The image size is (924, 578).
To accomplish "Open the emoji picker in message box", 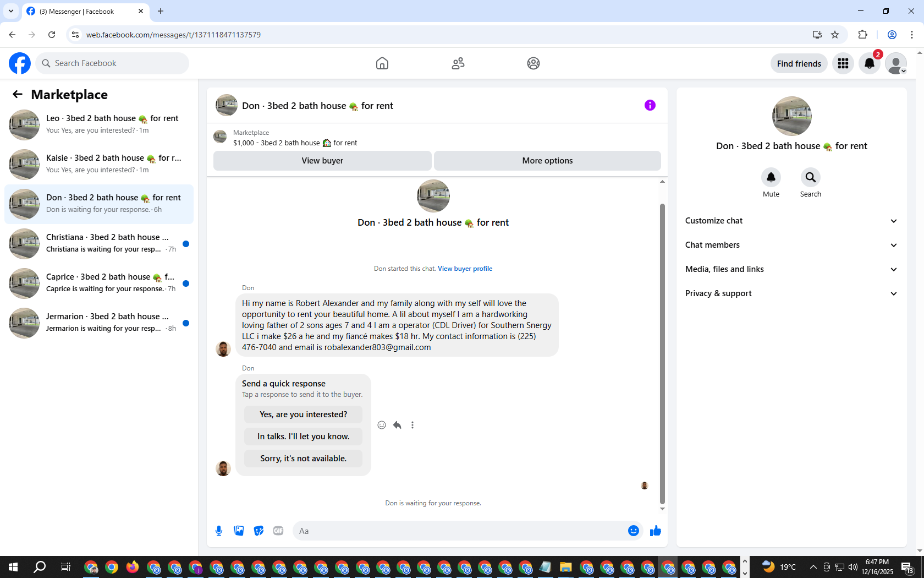I will [x=634, y=531].
